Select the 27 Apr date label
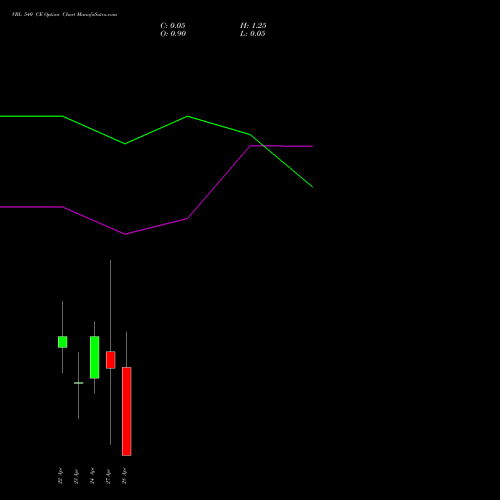 tap(108, 476)
